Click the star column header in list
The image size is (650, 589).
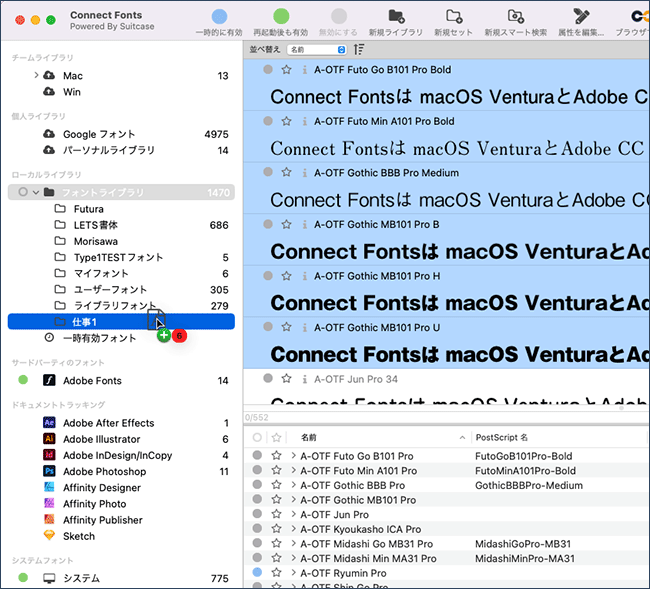click(x=276, y=437)
